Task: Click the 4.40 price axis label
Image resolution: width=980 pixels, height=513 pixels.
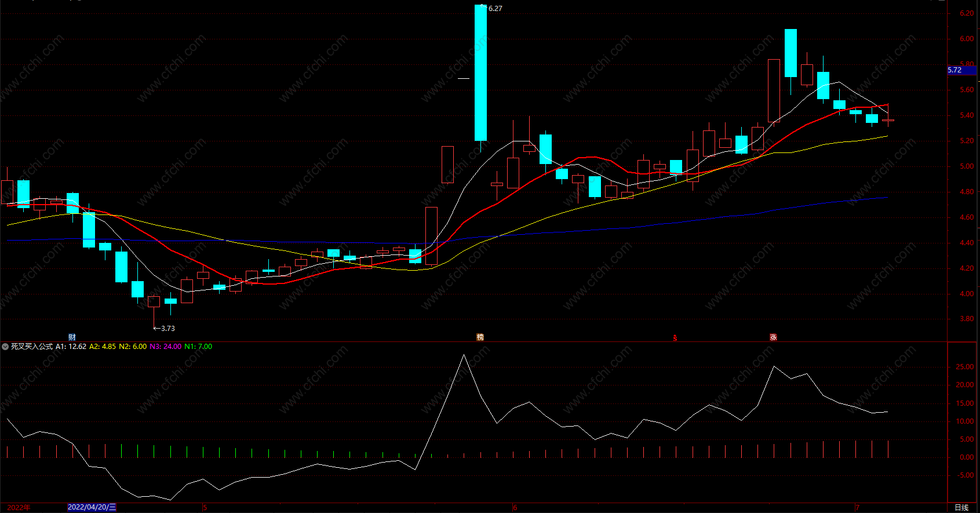Action: coord(967,243)
